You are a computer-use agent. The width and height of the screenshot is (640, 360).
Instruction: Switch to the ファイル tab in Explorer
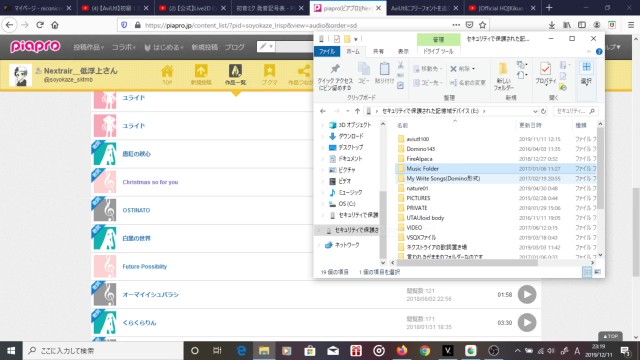(327, 51)
